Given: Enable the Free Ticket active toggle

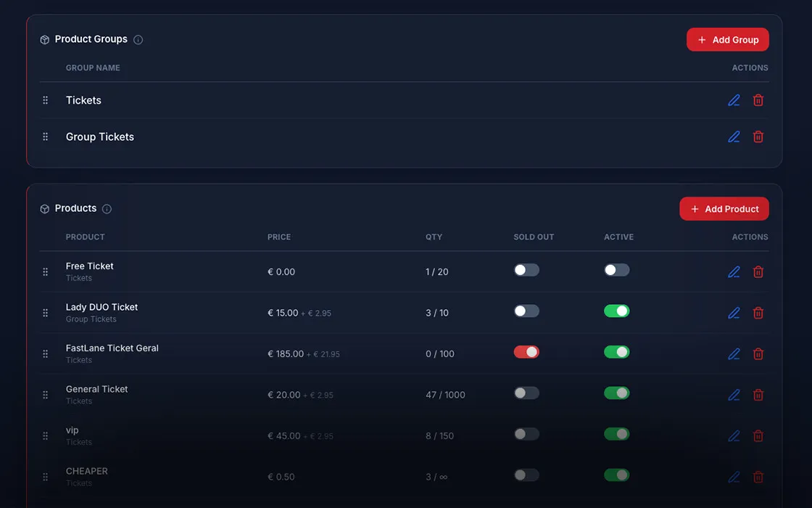Looking at the screenshot, I should pyautogui.click(x=617, y=270).
